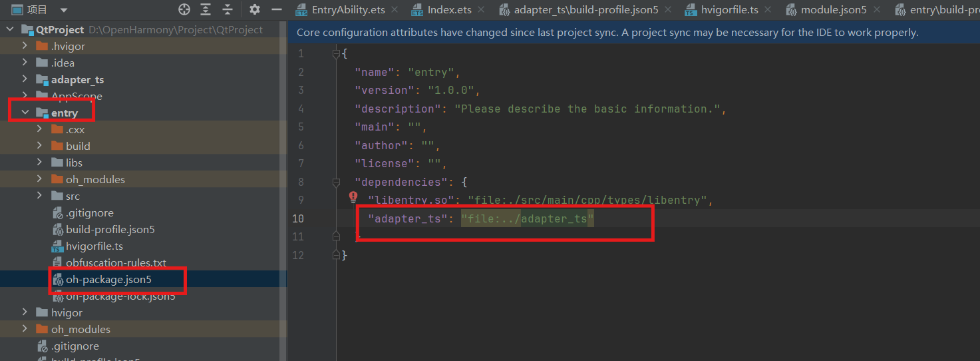Viewport: 980px width, 361px height.
Task: Select obfuscation-rules.txt in the tree
Action: coord(116,263)
